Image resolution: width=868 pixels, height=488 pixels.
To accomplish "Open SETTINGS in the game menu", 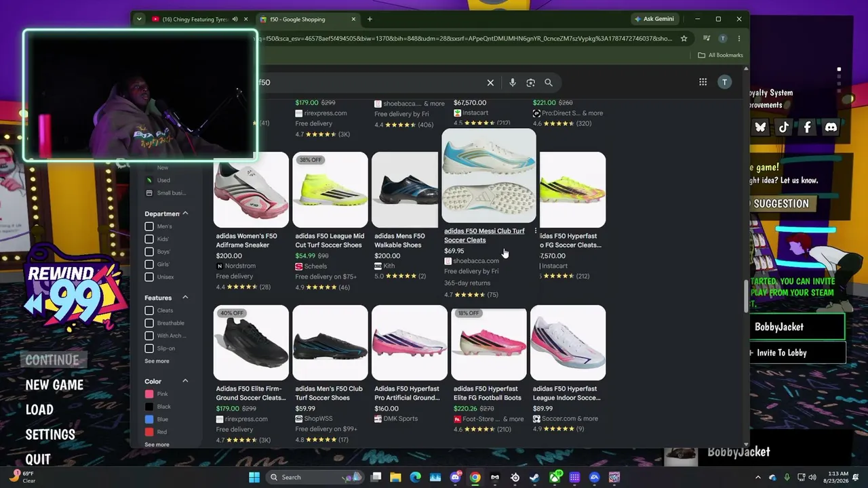I will 50,434.
